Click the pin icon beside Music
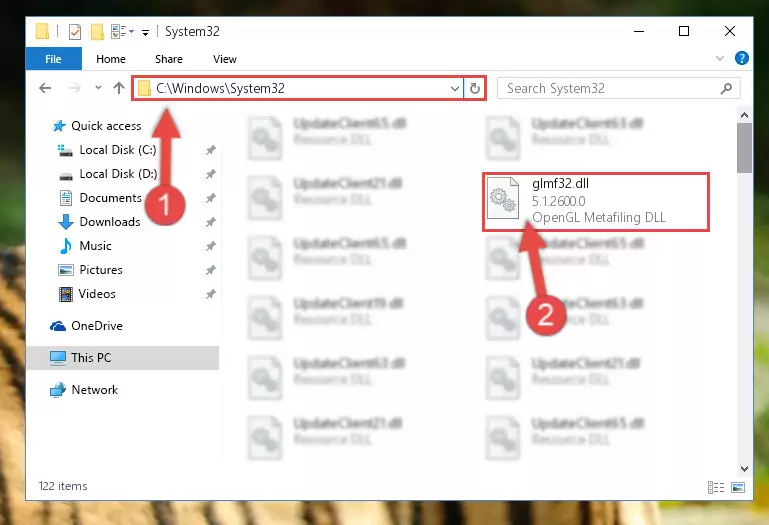Screen dimensions: 769x525 [x=210, y=246]
